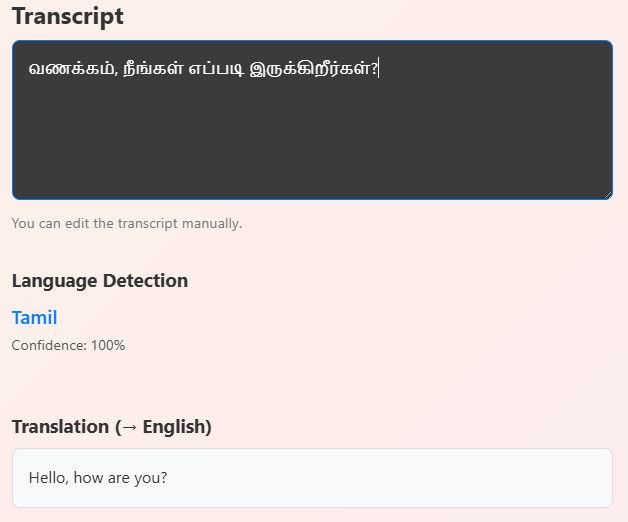Click inside the Transcript text area
Image resolution: width=628 pixels, height=522 pixels.
312,120
